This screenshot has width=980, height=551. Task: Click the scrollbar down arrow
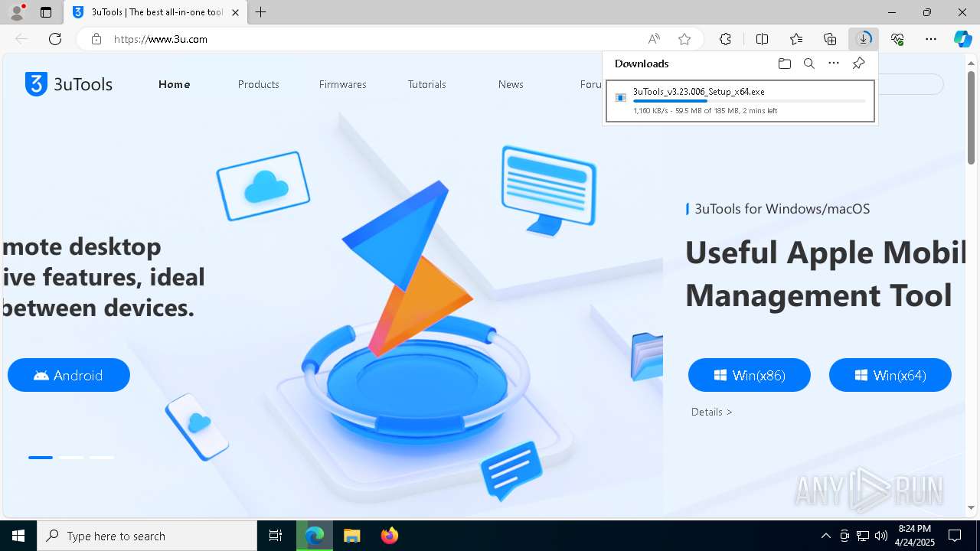click(x=972, y=507)
